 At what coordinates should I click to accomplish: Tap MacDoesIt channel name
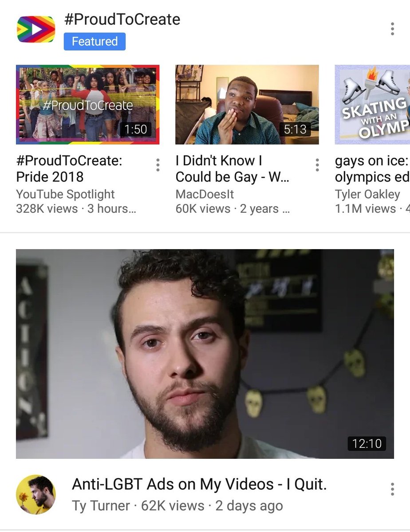(x=205, y=194)
